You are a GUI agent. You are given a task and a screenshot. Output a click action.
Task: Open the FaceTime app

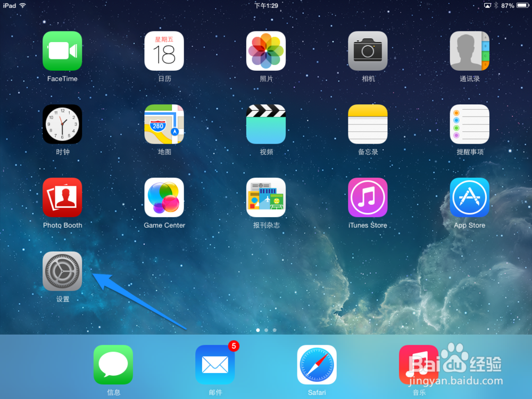(x=62, y=51)
